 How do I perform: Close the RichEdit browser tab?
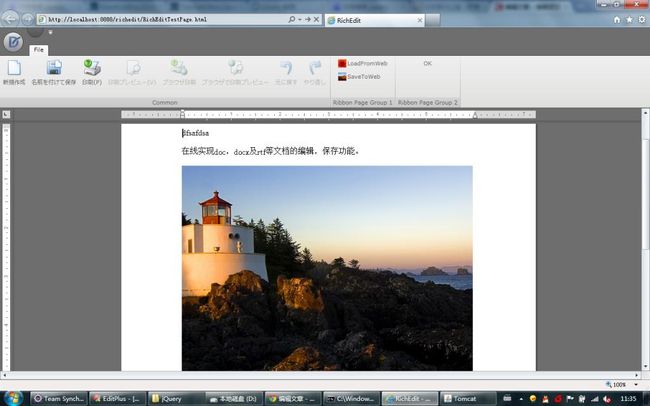point(420,20)
